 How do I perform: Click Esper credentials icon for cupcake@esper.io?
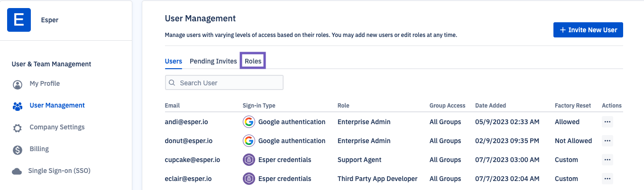248,160
